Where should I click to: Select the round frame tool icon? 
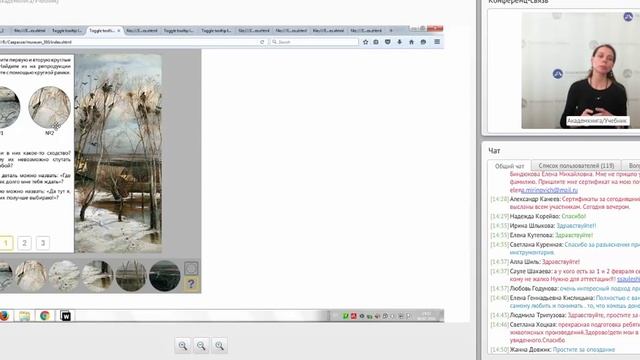191,268
